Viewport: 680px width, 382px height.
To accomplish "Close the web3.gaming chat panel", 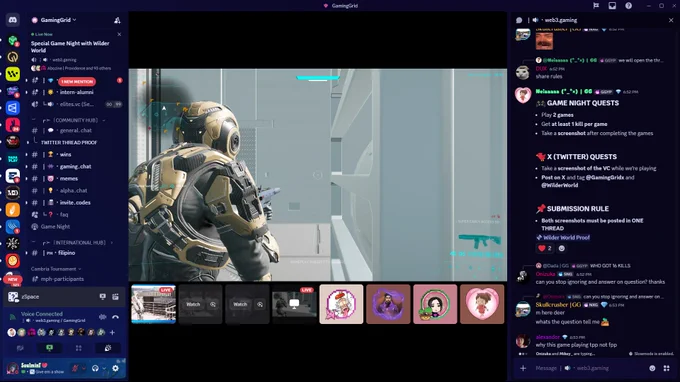I will coord(671,20).
